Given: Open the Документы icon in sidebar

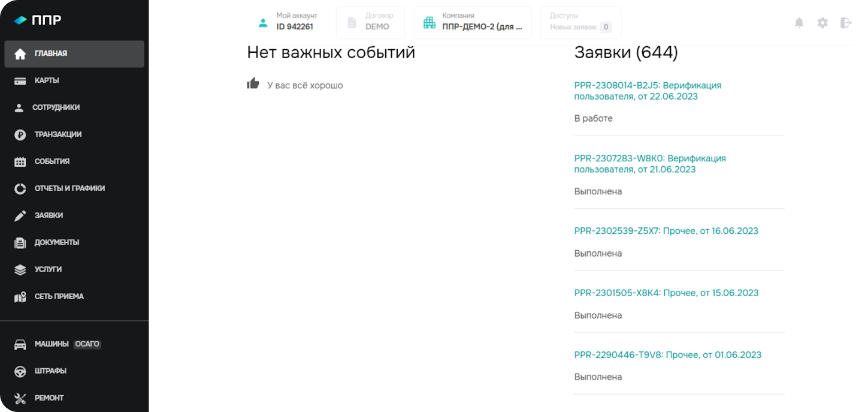Looking at the screenshot, I should (20, 242).
